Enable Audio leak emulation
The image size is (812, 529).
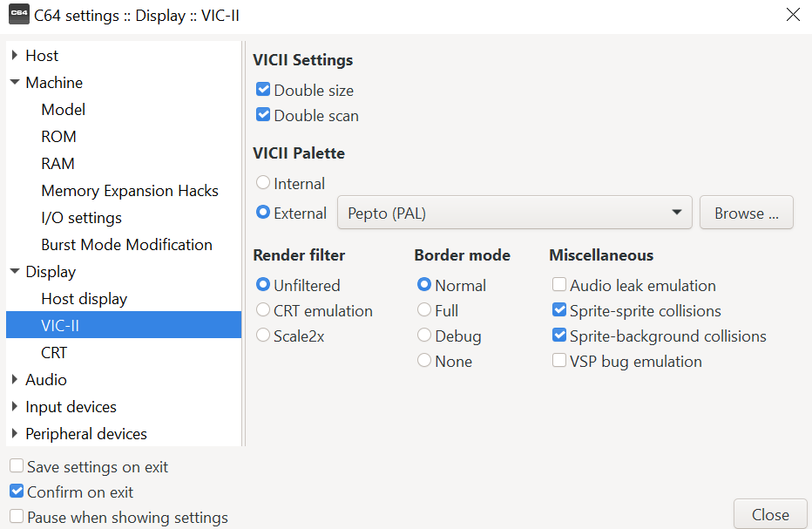coord(559,285)
